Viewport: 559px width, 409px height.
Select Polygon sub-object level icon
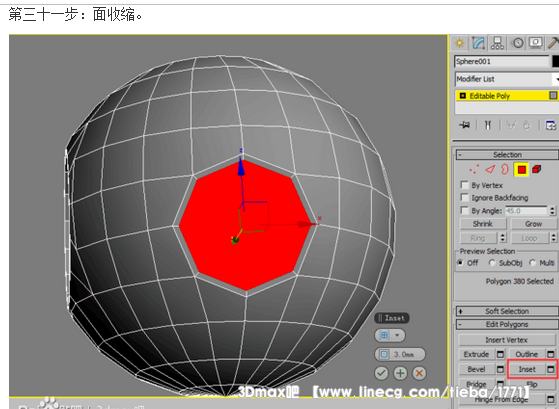pos(522,169)
